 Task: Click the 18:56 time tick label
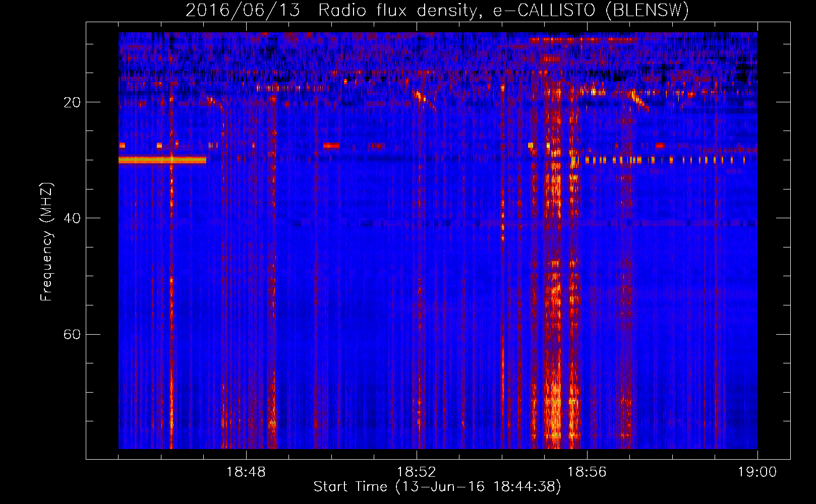pos(587,472)
